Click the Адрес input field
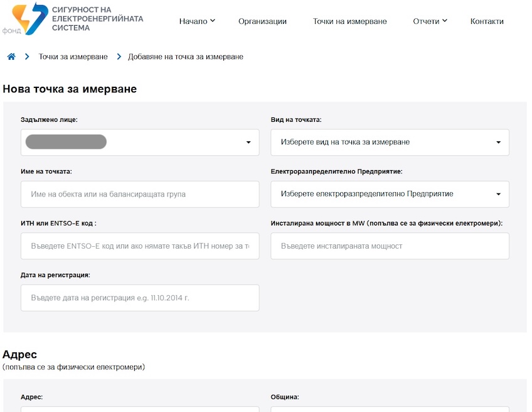This screenshot has width=532, height=412. 139,409
